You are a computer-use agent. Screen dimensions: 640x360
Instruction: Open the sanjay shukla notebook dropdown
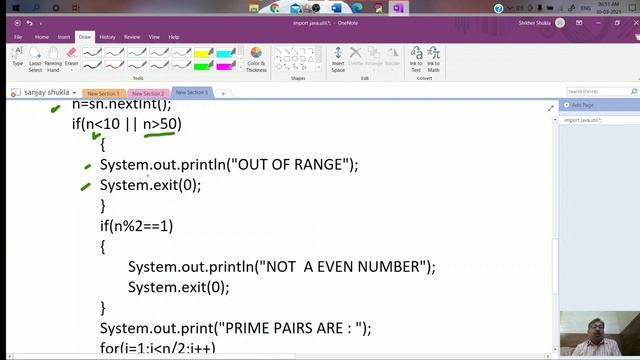pos(50,93)
